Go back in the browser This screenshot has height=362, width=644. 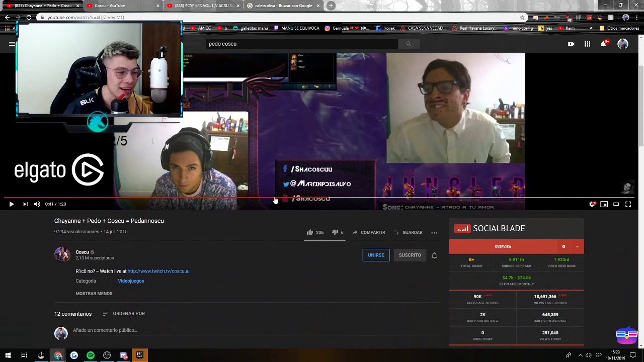point(7,17)
